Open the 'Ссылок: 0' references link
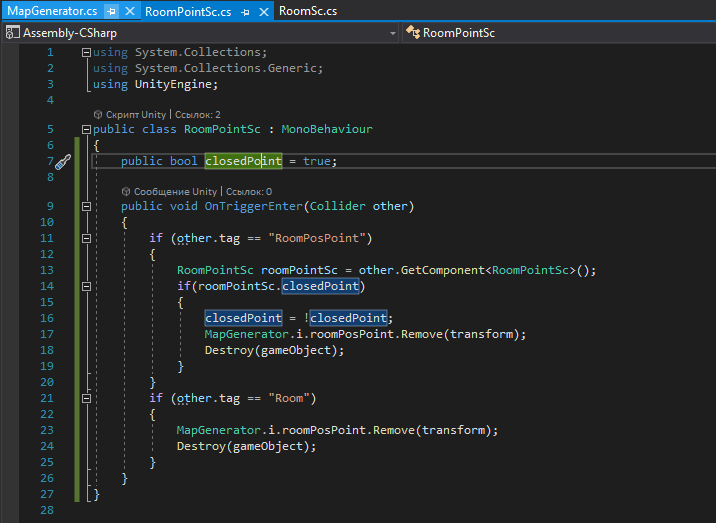The image size is (716, 523). pos(249,192)
